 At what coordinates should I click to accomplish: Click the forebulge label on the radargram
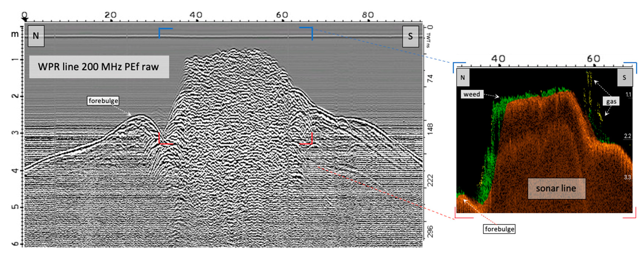coord(103,101)
